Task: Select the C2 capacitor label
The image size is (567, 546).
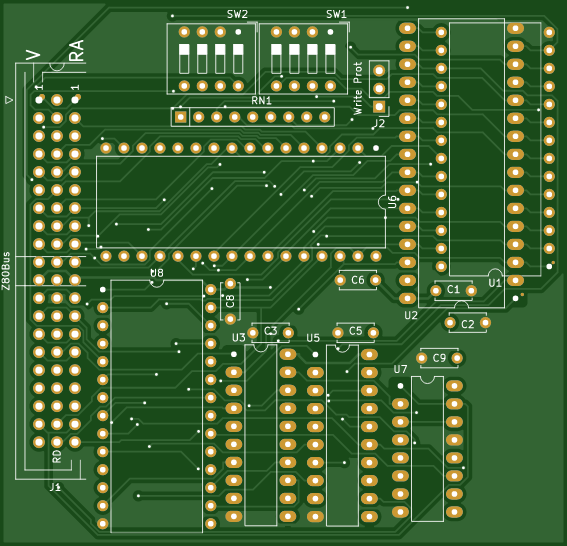Action: pyautogui.click(x=468, y=324)
